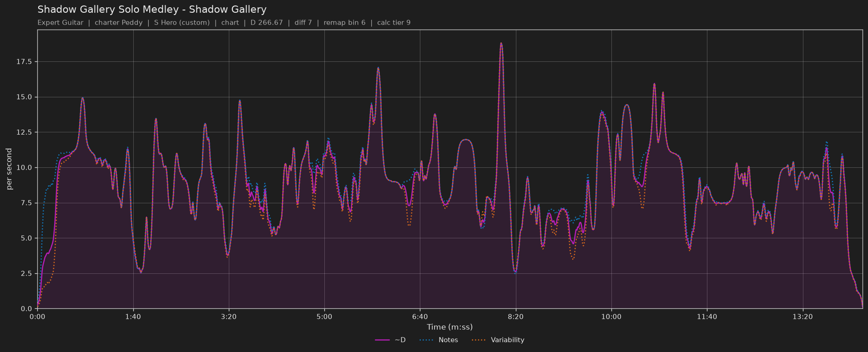Click the 11:40 time tick label

(707, 317)
